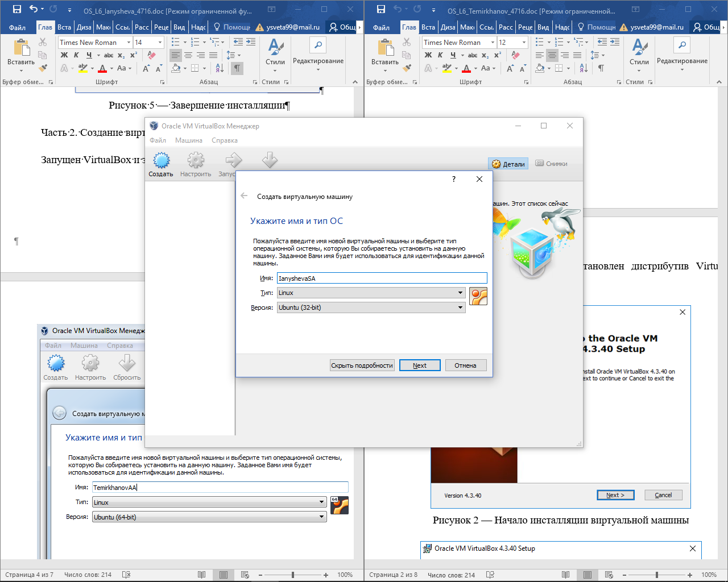Open the Тип dropdown showing Linux
728x582 pixels.
[371, 293]
